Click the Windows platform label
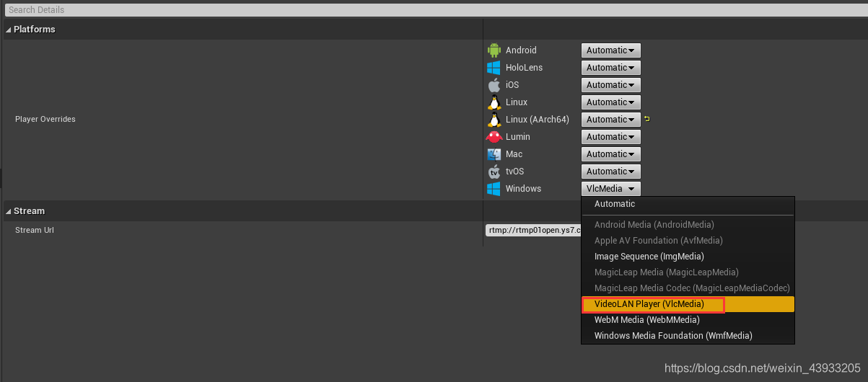The height and width of the screenshot is (382, 868). [x=523, y=189]
